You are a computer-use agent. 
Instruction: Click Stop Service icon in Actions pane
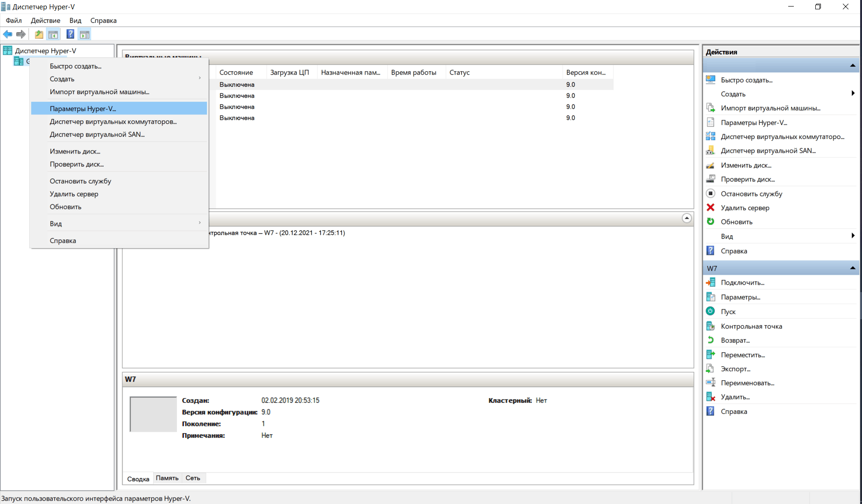point(711,193)
